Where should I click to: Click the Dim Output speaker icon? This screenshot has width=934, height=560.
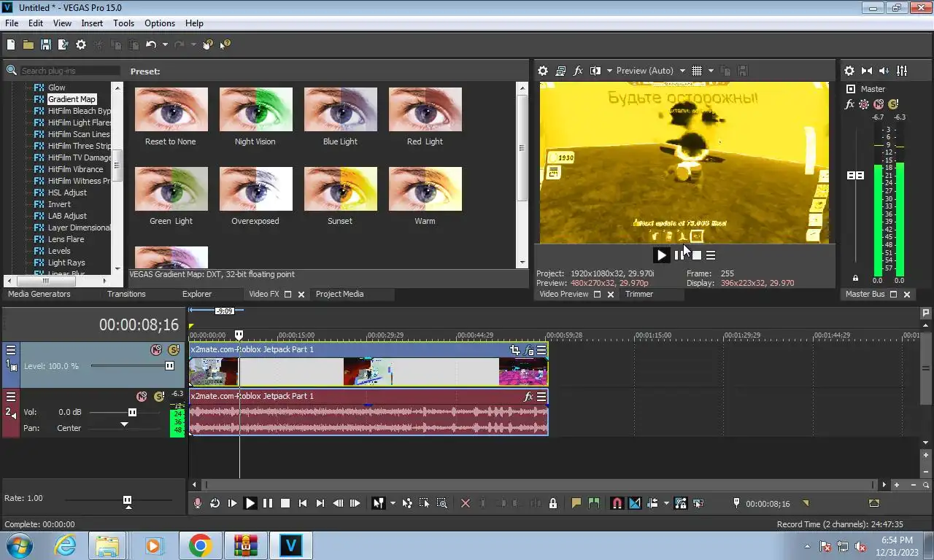point(884,71)
